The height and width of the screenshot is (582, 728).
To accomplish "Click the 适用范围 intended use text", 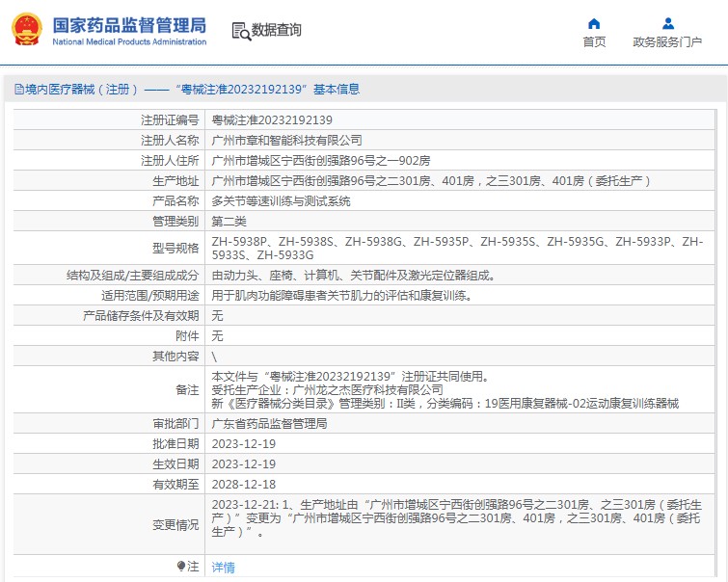I will (x=342, y=296).
